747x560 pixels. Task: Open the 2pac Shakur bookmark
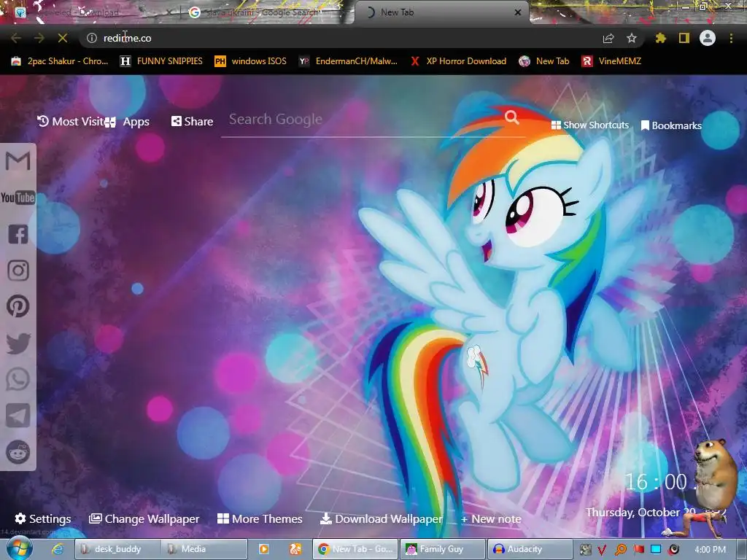[60, 61]
